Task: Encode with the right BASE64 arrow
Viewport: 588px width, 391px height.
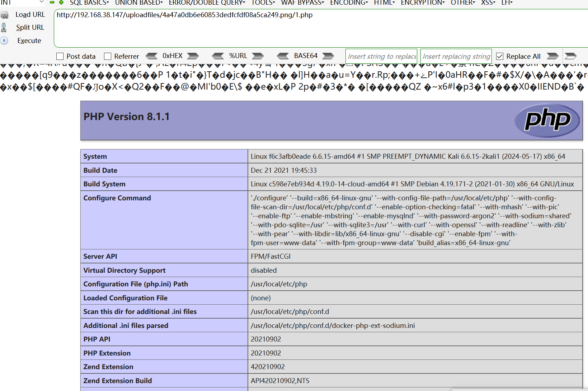Action: (328, 56)
